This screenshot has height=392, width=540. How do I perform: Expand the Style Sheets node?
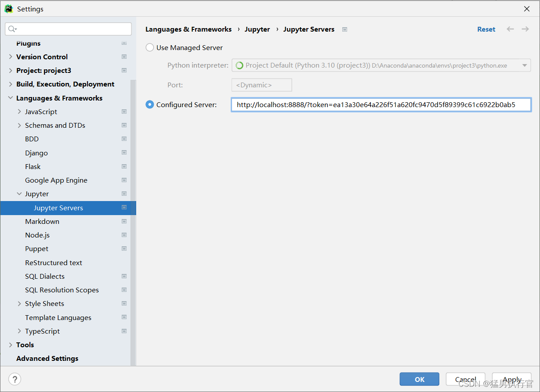[19, 303]
